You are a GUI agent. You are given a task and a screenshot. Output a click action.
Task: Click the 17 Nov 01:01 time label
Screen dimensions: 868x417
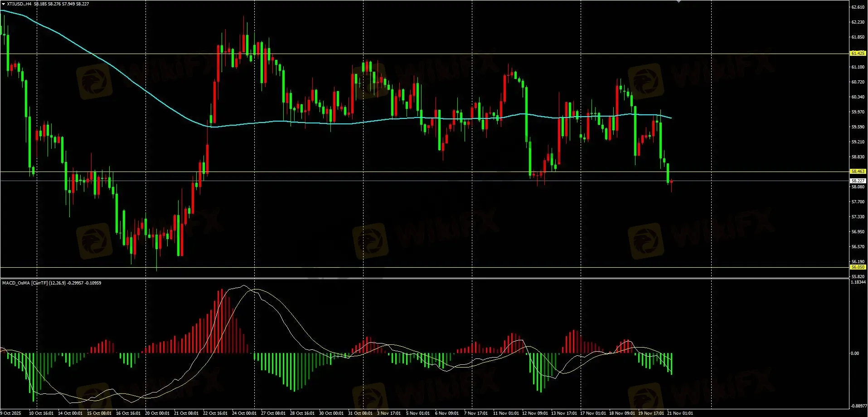point(593,413)
